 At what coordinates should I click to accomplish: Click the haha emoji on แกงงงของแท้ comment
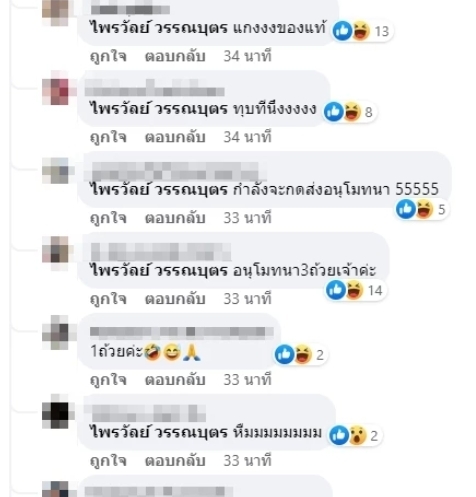click(x=361, y=31)
